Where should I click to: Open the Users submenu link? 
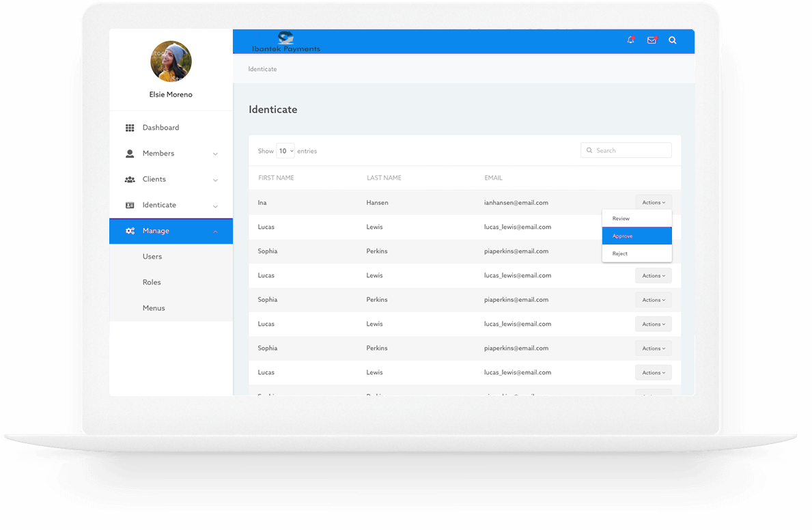tap(152, 257)
